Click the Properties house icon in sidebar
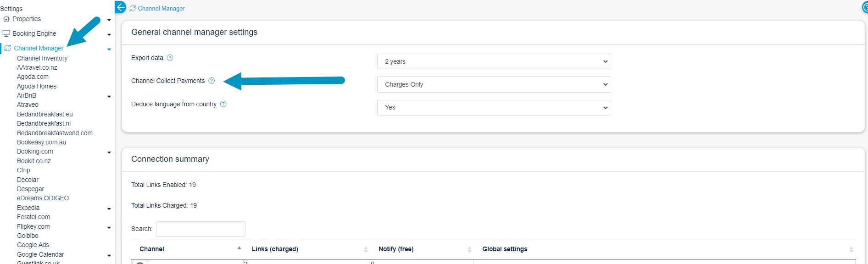The height and width of the screenshot is (264, 868). pos(6,19)
